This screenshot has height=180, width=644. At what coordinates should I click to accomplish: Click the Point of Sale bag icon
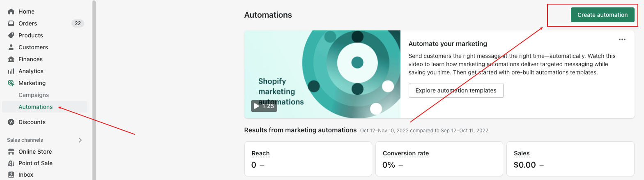coord(11,163)
